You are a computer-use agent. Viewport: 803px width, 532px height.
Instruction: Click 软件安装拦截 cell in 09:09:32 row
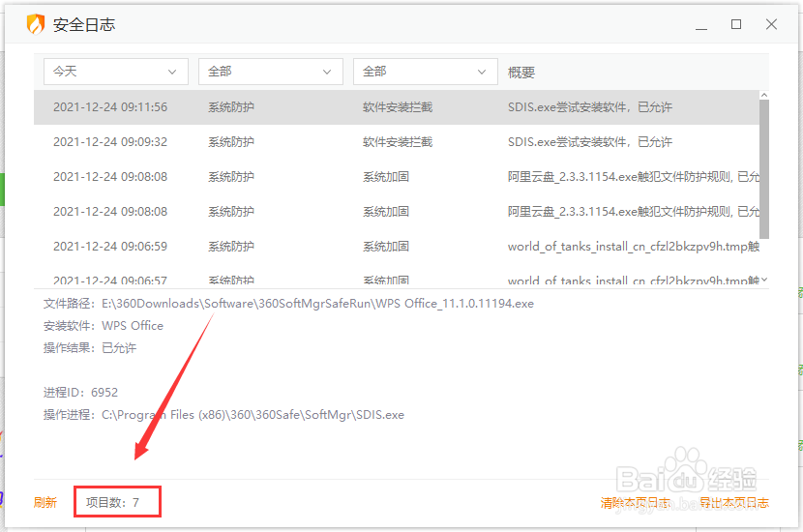(x=398, y=142)
